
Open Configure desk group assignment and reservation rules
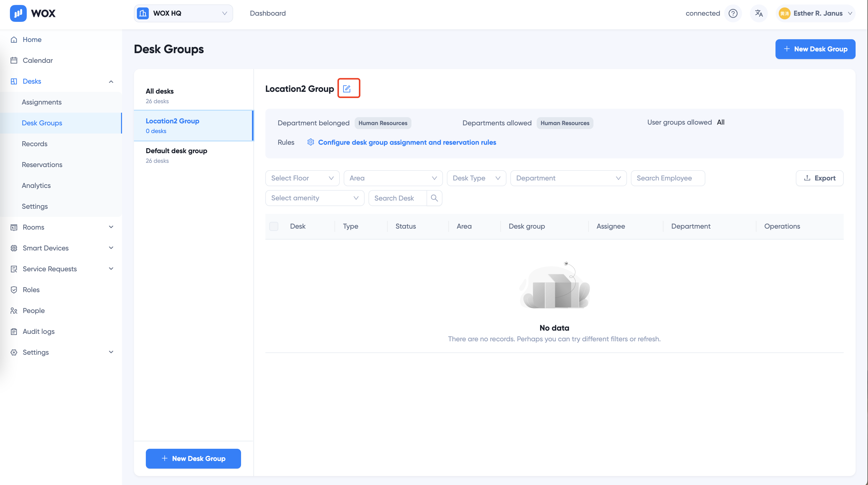pos(407,142)
